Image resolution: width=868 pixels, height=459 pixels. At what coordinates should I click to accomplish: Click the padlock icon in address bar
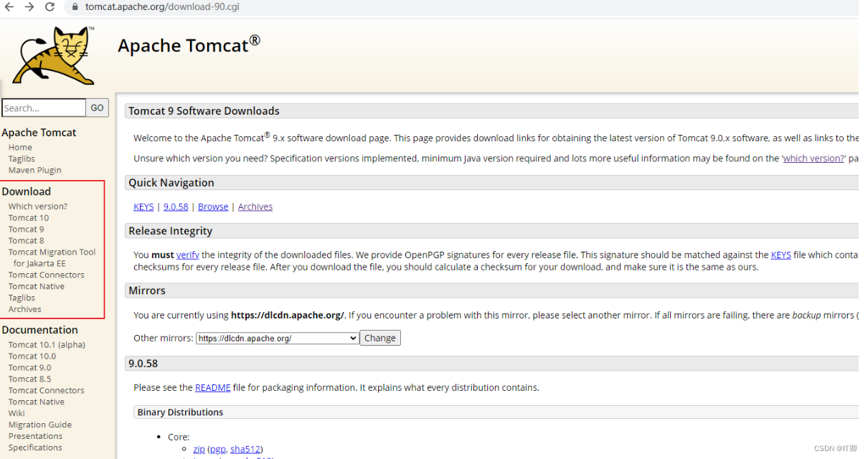click(x=74, y=9)
